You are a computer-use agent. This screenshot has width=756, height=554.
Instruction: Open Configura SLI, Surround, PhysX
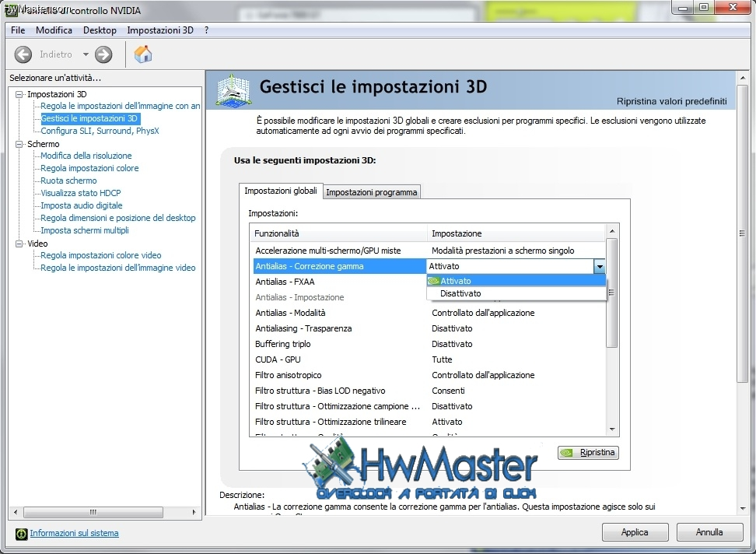coord(100,131)
